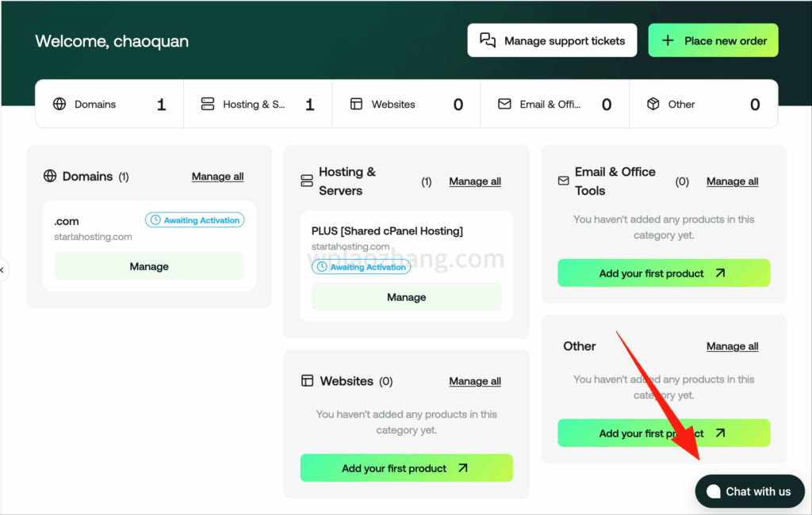Open the Hosting & Servers summary tab
This screenshot has width=812, height=515.
click(x=257, y=104)
